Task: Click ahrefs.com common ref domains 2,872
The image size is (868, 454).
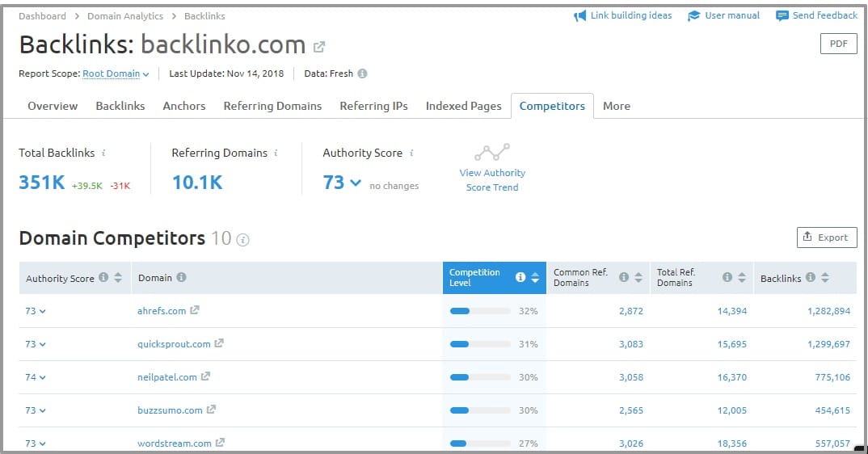Action: click(x=631, y=311)
